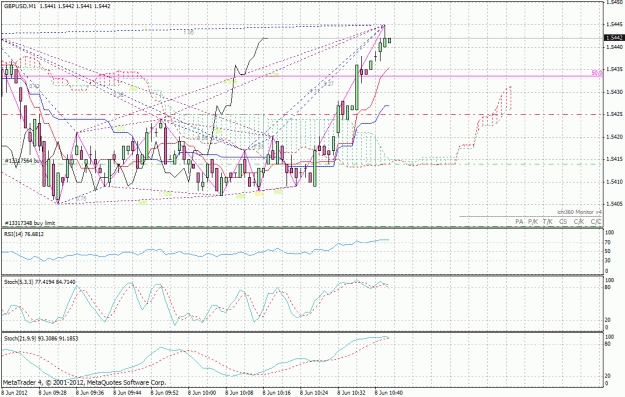Click the Stoch(5,3,3) indicator label
Viewport: 625px width, 397px height.
39,282
